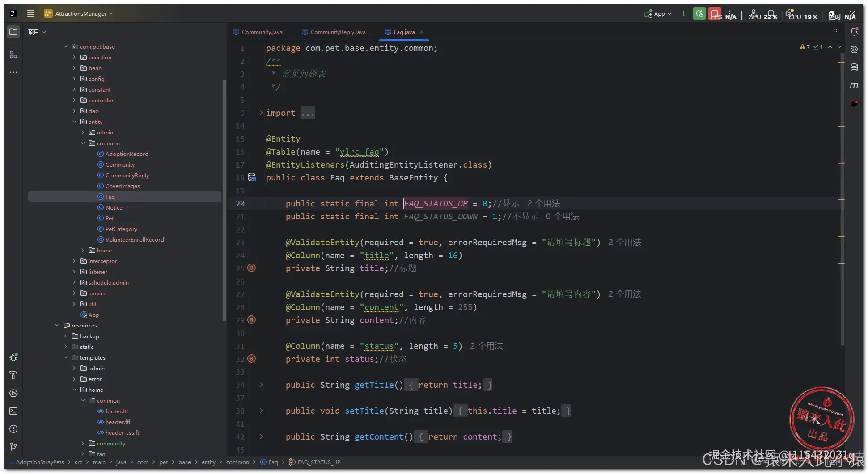Collapse the entity package
This screenshot has width=868, height=474.
pyautogui.click(x=74, y=122)
